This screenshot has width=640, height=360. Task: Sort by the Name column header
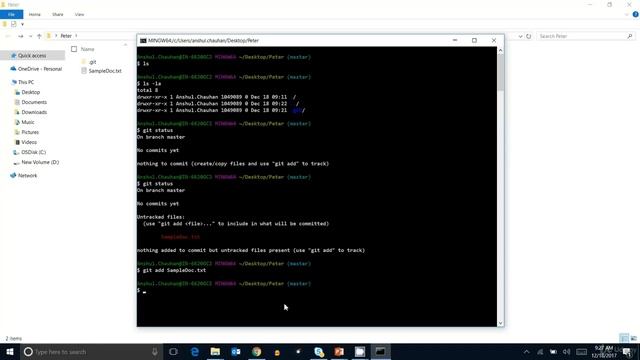click(x=87, y=49)
